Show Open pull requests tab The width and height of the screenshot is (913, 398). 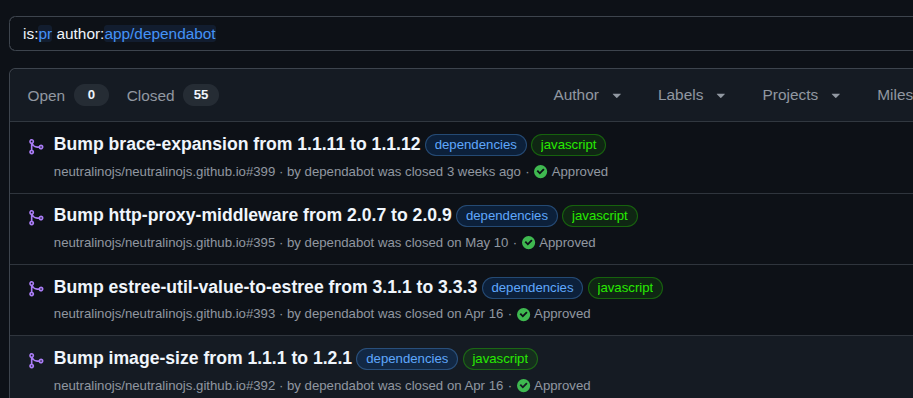pos(68,95)
